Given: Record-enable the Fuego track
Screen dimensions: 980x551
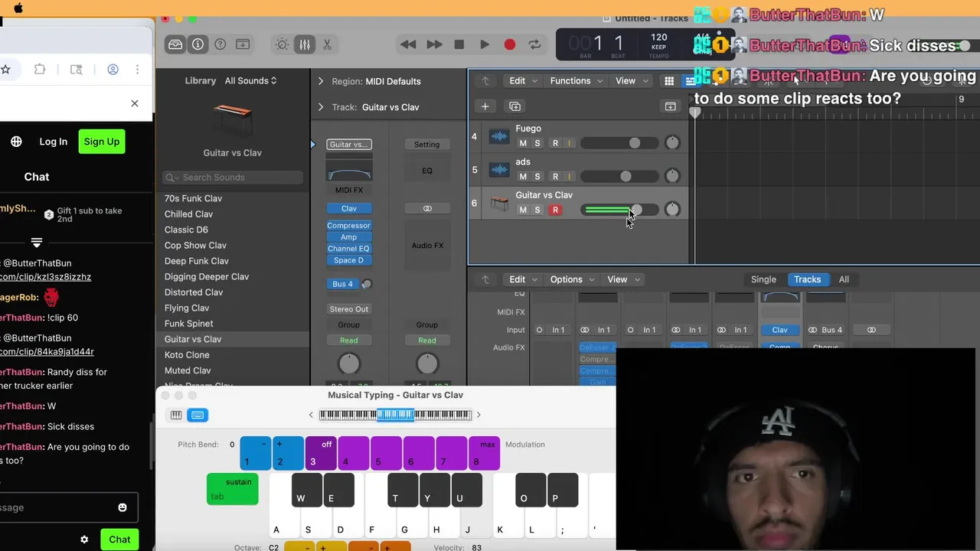Looking at the screenshot, I should [x=555, y=143].
